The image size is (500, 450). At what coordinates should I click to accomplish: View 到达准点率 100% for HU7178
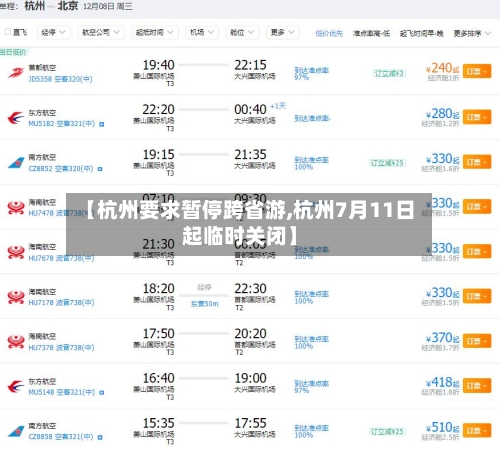(x=311, y=297)
